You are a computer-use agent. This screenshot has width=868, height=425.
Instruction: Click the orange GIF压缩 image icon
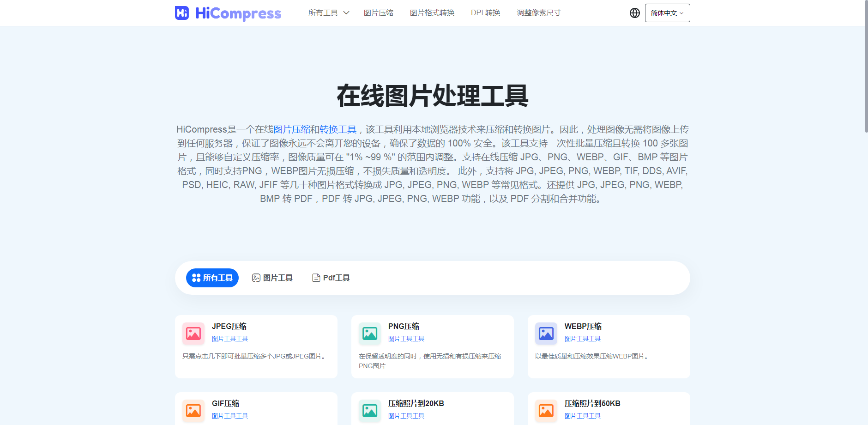tap(193, 411)
